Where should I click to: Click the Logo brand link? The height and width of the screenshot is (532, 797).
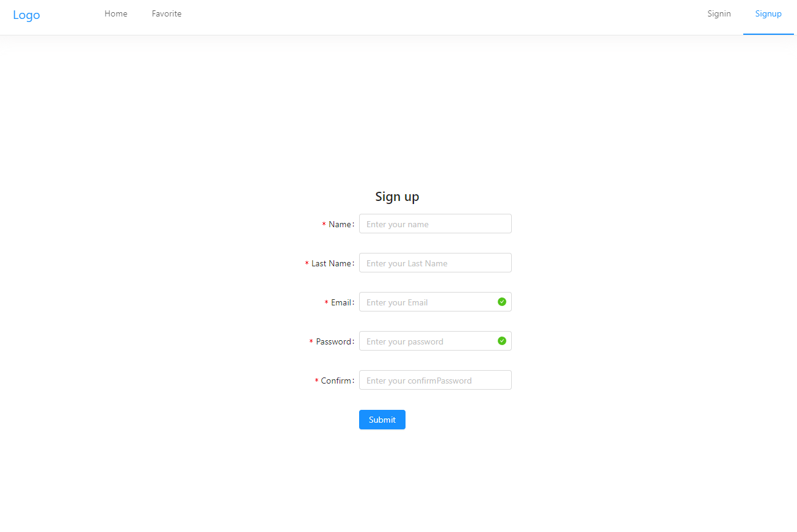[x=26, y=15]
